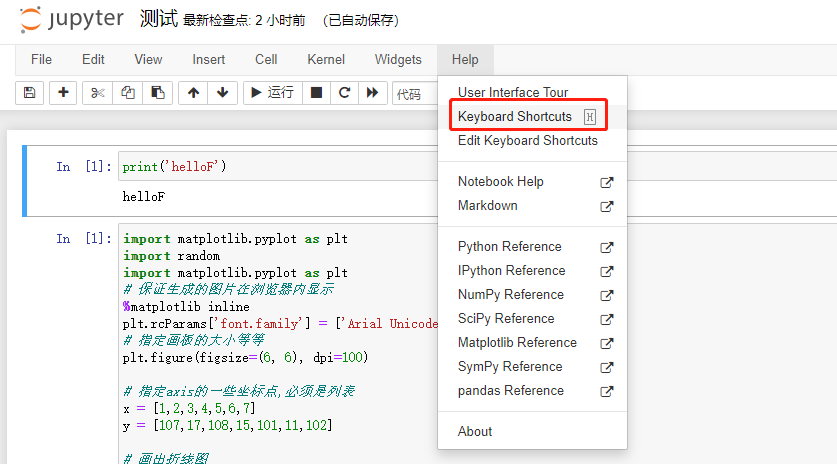The image size is (837, 464).
Task: Click external link icon beside IPython Reference
Action: 606,272
